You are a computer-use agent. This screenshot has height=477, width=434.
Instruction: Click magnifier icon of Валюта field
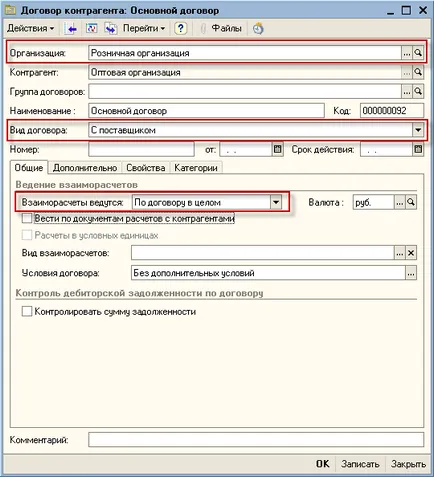411,202
